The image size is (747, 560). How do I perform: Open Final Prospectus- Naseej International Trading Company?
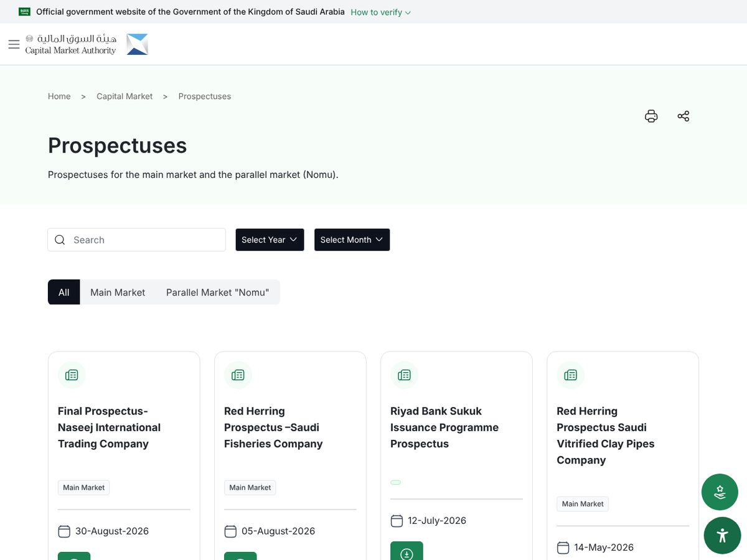(109, 427)
